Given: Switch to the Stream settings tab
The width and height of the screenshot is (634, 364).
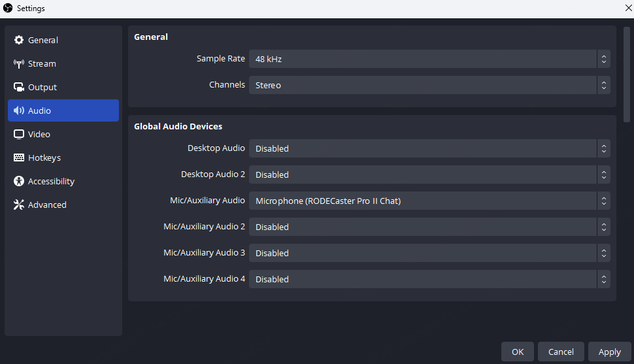Looking at the screenshot, I should (42, 64).
